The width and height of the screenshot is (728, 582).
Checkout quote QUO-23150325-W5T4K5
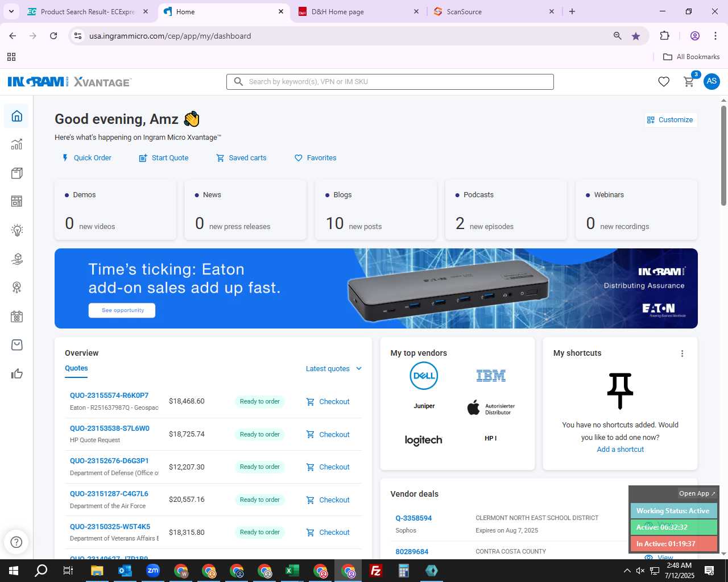(328, 533)
